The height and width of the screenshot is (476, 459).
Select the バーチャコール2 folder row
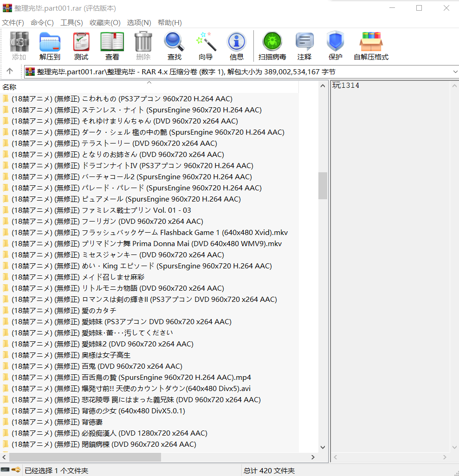[x=149, y=176]
